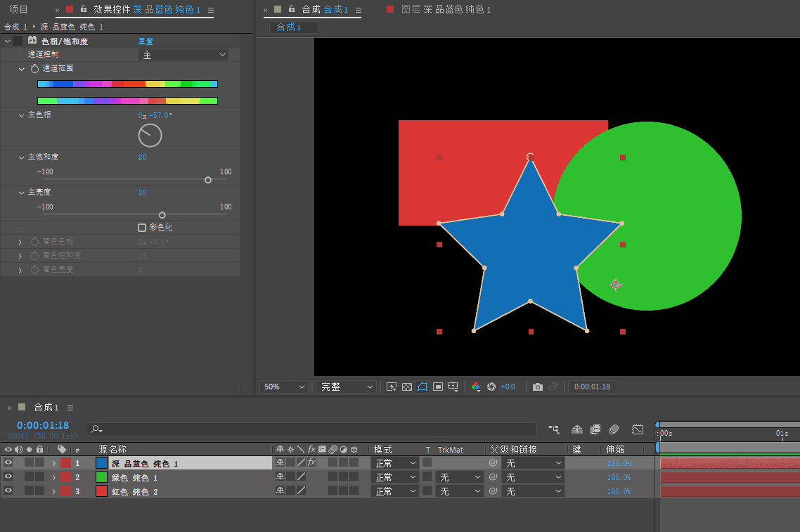This screenshot has height=532, width=800.
Task: Expand layer 1 properties in timeline
Action: click(x=53, y=463)
